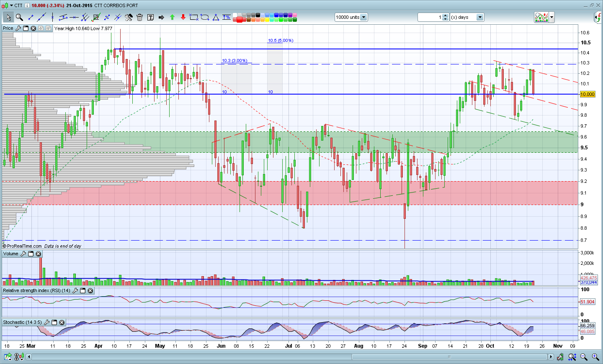Open the CTT instrument menu arrow
603x364 pixels.
coord(11,5)
